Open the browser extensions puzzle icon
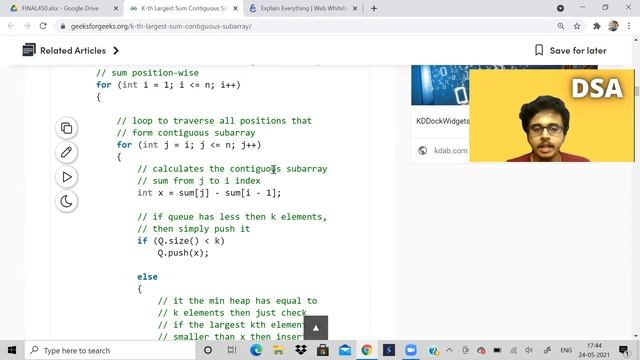 597,26
